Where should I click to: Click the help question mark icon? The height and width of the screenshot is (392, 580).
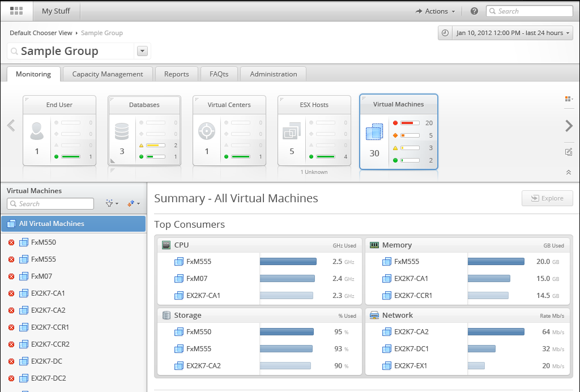pos(475,11)
